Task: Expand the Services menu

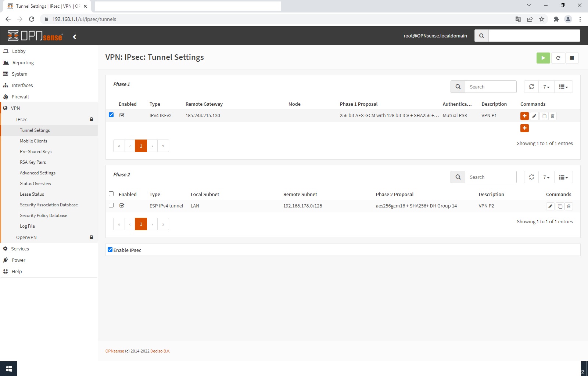Action: tap(49, 249)
